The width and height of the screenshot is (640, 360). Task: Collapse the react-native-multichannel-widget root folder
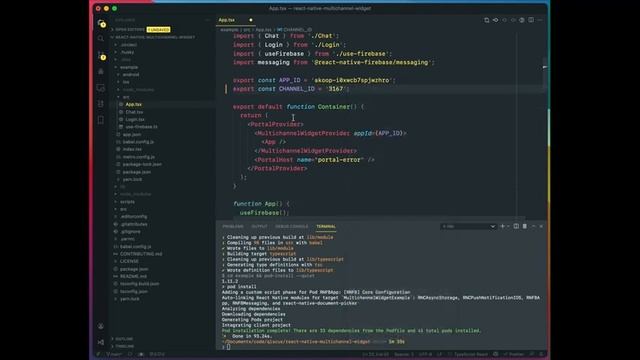pos(153,37)
